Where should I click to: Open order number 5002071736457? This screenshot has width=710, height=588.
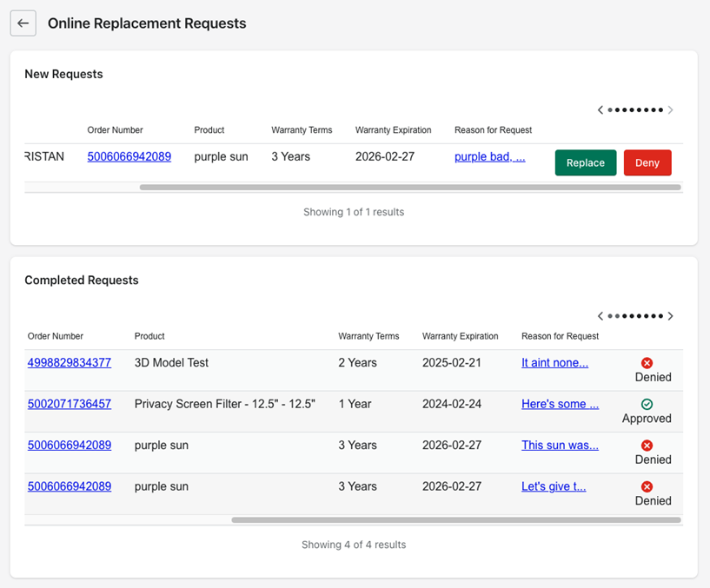click(x=70, y=404)
